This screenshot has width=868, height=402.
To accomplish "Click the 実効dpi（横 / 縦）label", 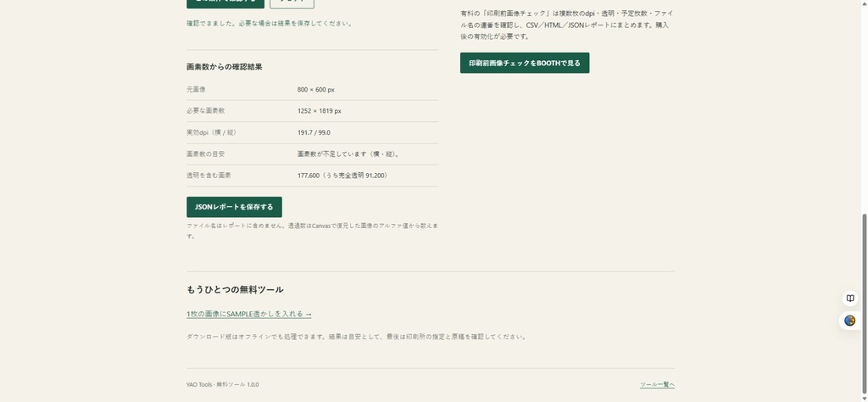I will 213,132.
